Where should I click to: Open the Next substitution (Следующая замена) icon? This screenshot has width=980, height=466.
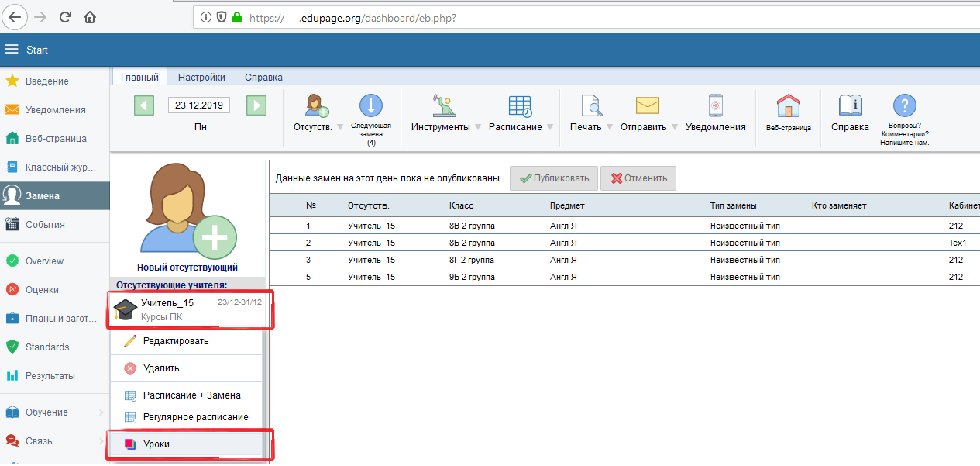click(x=371, y=107)
